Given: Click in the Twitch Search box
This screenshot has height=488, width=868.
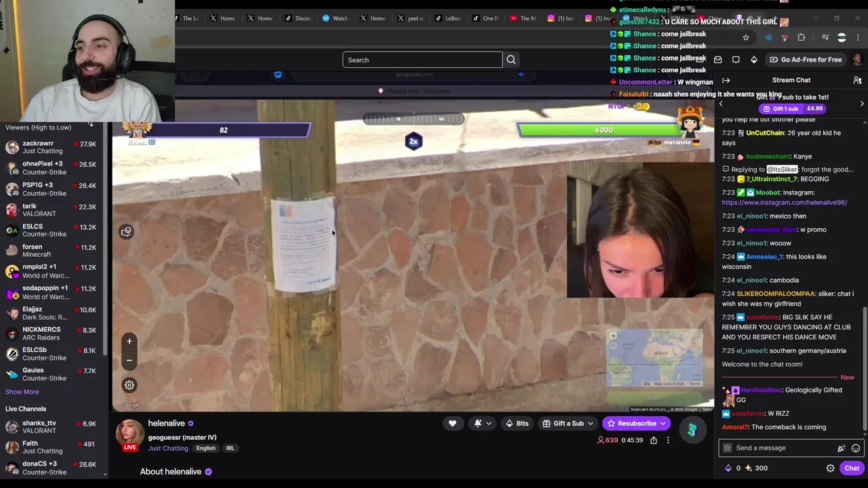Looking at the screenshot, I should pyautogui.click(x=422, y=60).
